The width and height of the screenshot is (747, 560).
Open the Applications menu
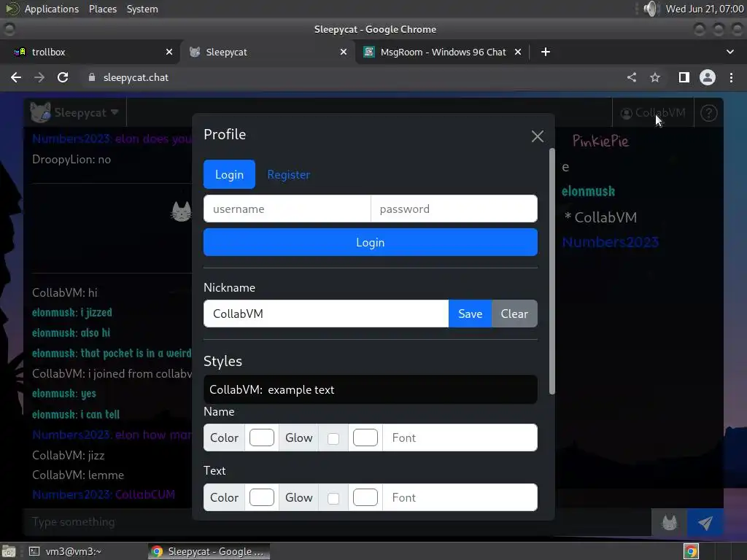[52, 9]
